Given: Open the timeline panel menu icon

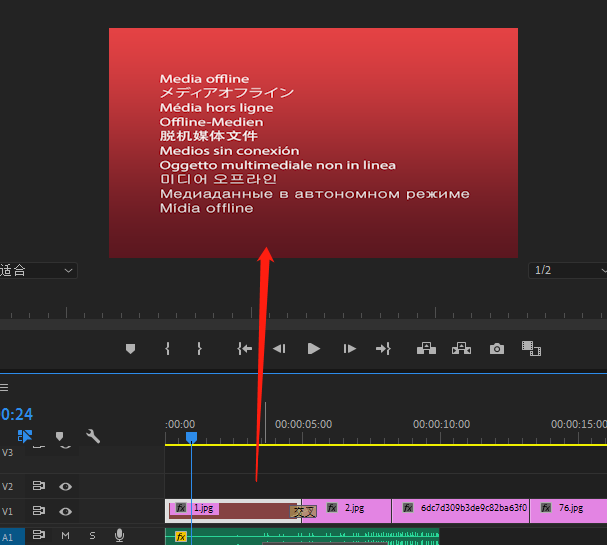Looking at the screenshot, I should 4,387.
